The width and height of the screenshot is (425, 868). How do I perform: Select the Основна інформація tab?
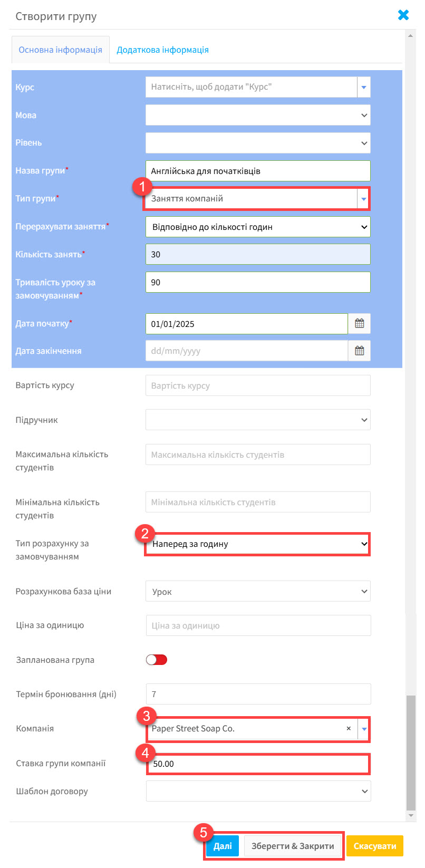(x=61, y=50)
